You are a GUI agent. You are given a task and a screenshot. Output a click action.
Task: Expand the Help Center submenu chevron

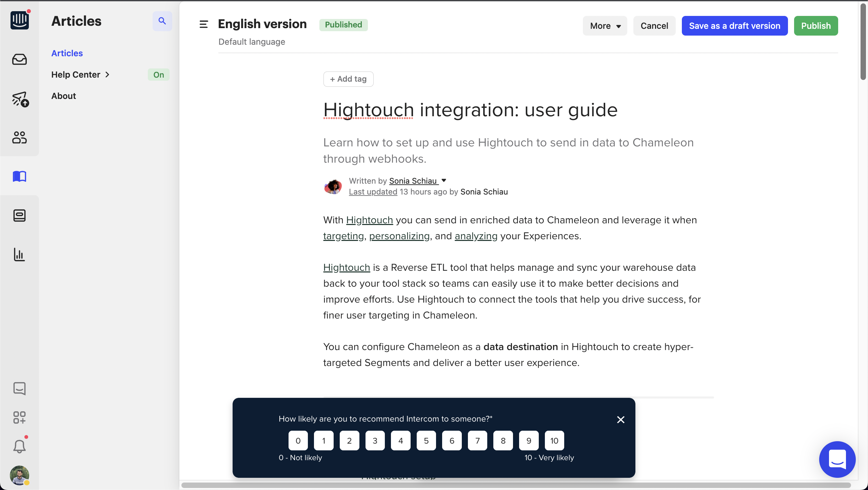(107, 75)
